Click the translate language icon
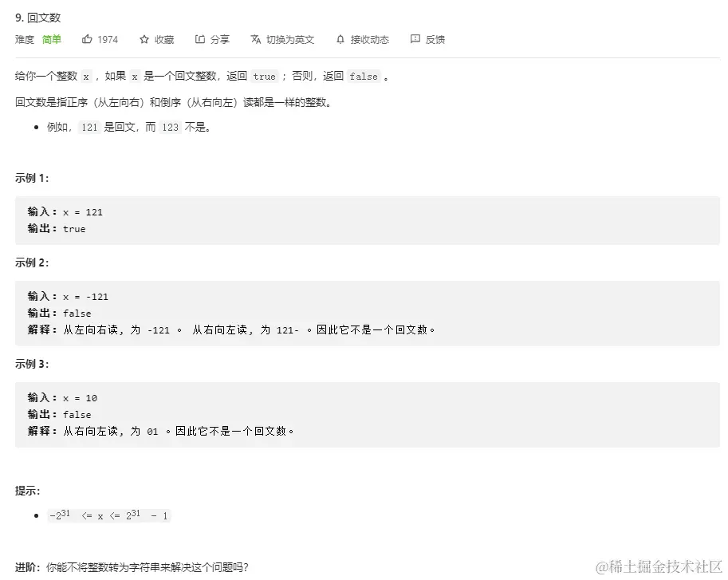This screenshot has height=580, width=728. click(x=256, y=39)
